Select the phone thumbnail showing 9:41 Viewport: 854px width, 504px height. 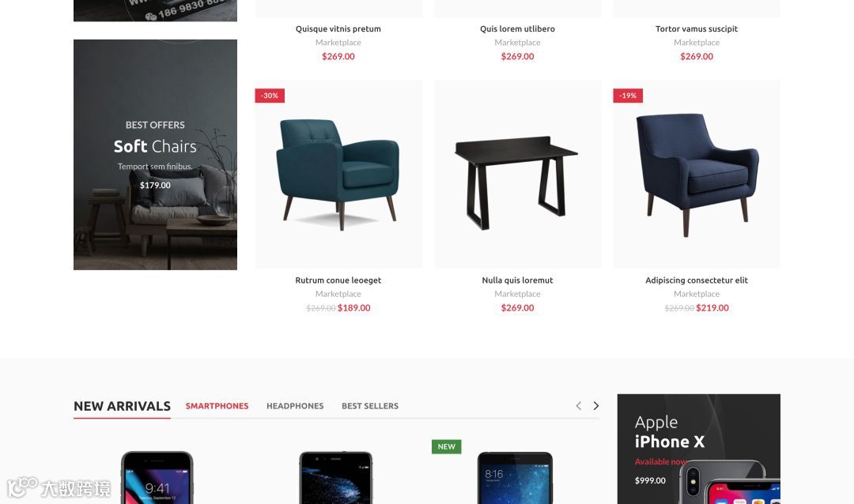157,478
